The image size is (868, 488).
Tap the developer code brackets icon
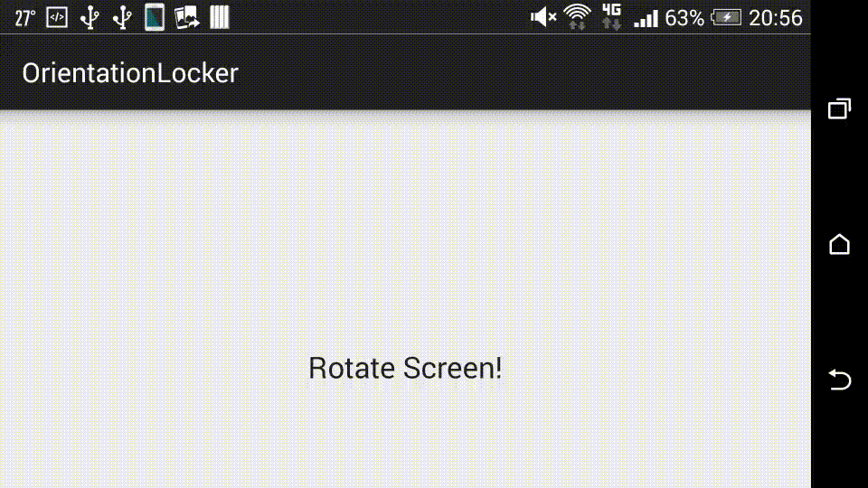click(57, 18)
